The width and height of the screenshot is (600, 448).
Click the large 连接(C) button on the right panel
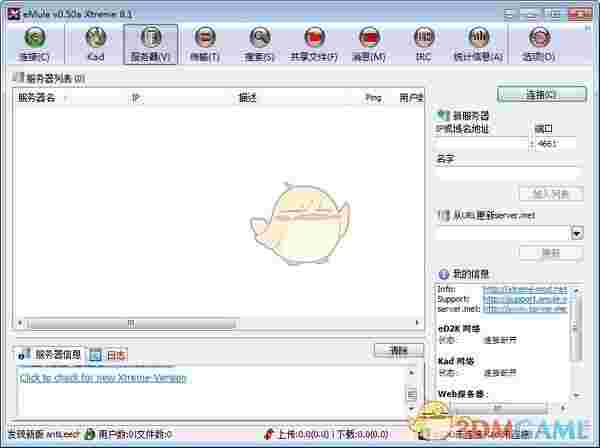(541, 94)
